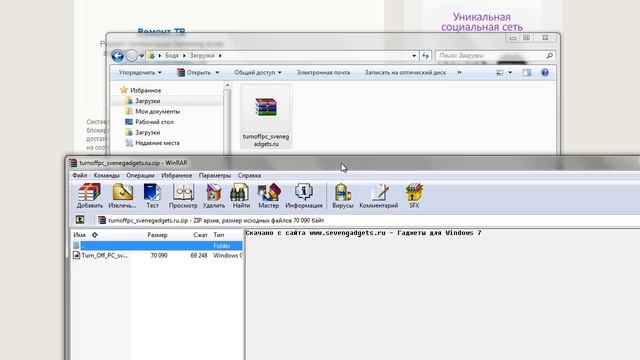
Task: Click Записать на оптический диск button
Action: point(405,73)
